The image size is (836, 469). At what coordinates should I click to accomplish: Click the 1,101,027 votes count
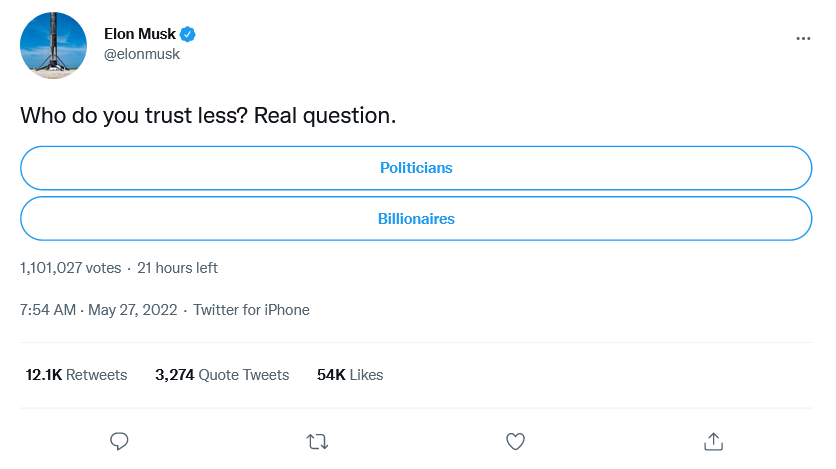coord(70,268)
